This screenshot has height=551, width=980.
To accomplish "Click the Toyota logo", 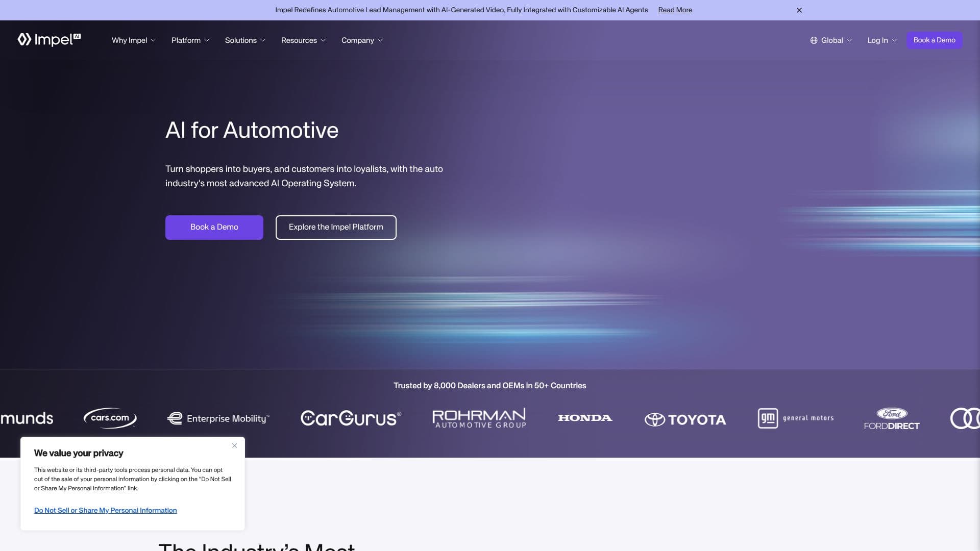I will pyautogui.click(x=685, y=419).
